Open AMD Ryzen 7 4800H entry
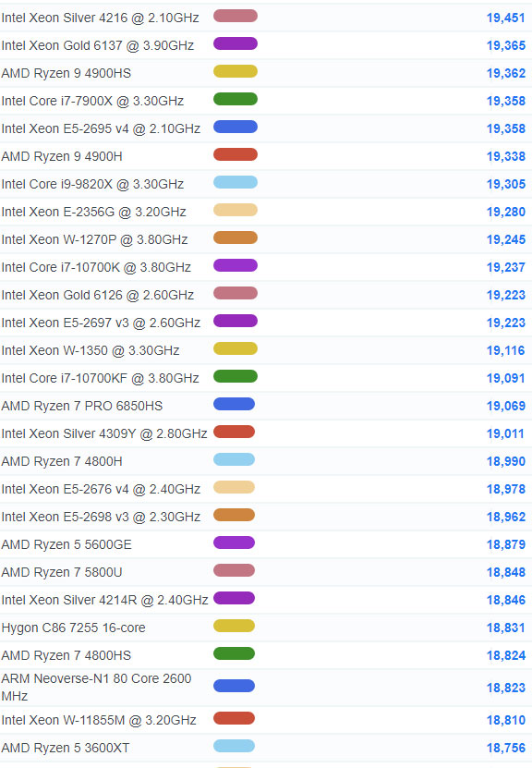The width and height of the screenshot is (532, 768). (x=62, y=461)
